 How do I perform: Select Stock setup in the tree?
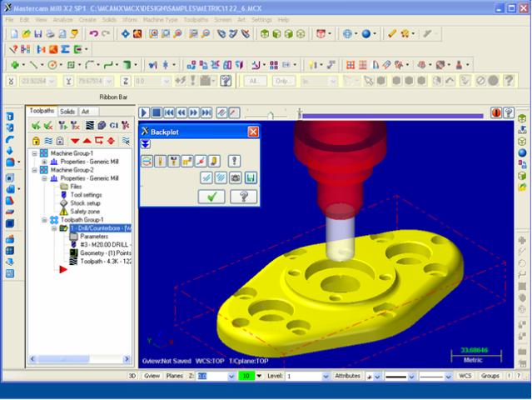(85, 203)
